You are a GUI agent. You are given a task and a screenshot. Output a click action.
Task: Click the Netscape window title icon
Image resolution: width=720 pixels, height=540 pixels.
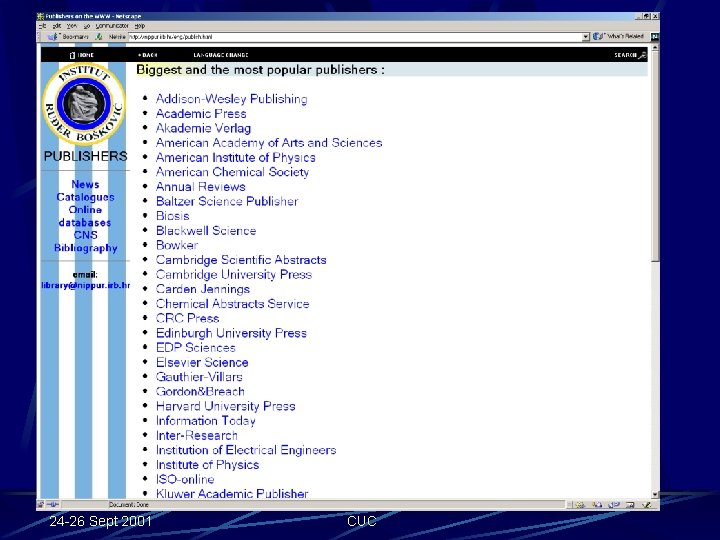point(40,16)
